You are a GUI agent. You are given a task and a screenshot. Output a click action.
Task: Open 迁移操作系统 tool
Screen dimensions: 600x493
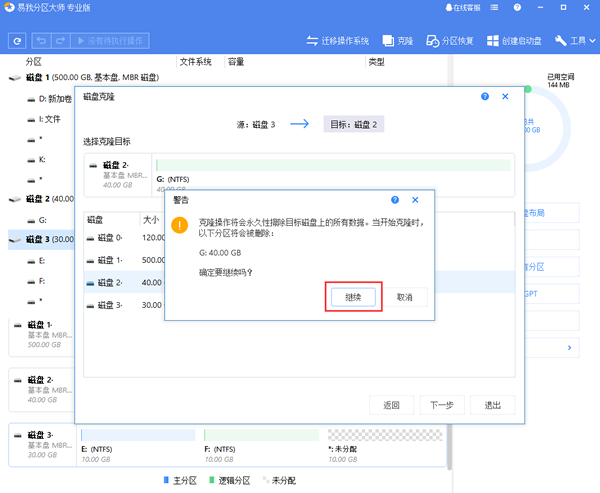point(338,41)
